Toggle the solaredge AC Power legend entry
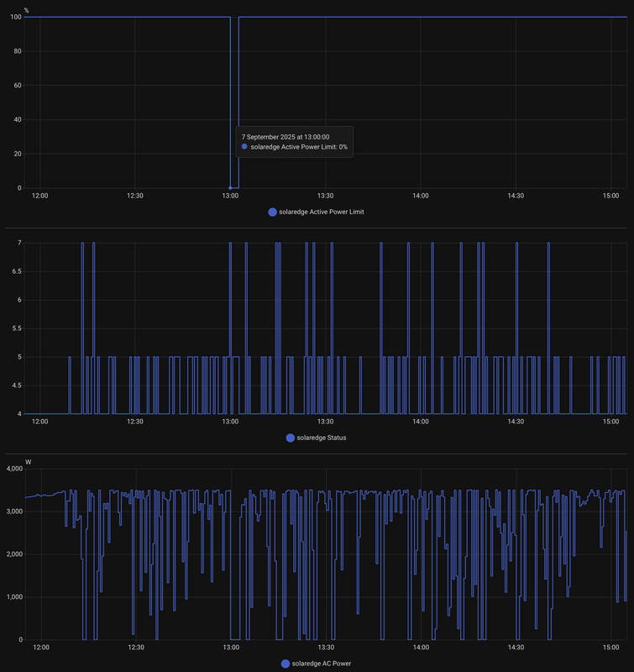The width and height of the screenshot is (634, 672). click(x=316, y=664)
